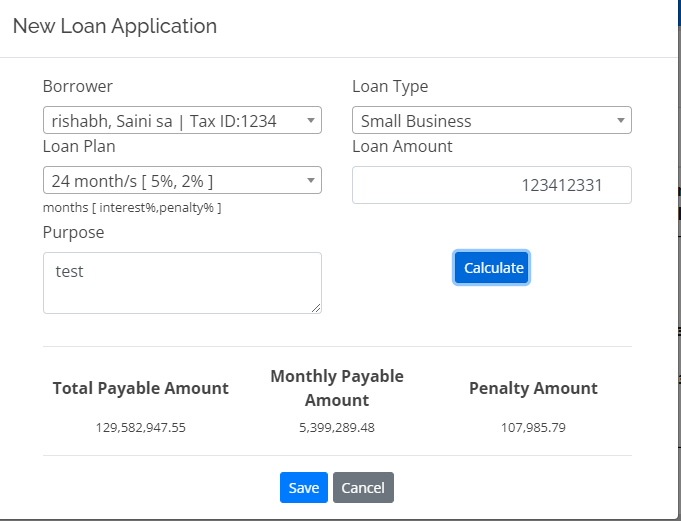Viewport: 681px width, 521px height.
Task: Click the 'months [ interest%,penalty% ]' hint text
Action: tap(132, 208)
